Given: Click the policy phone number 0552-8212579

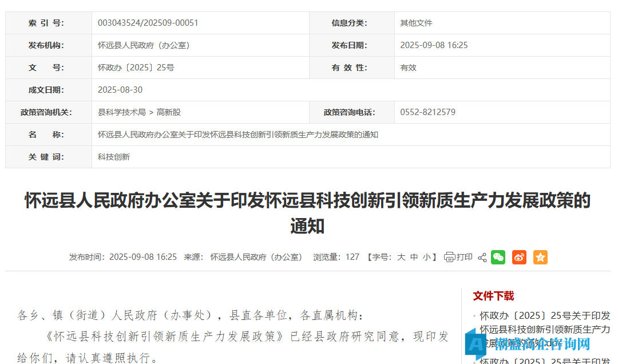Looking at the screenshot, I should [427, 112].
